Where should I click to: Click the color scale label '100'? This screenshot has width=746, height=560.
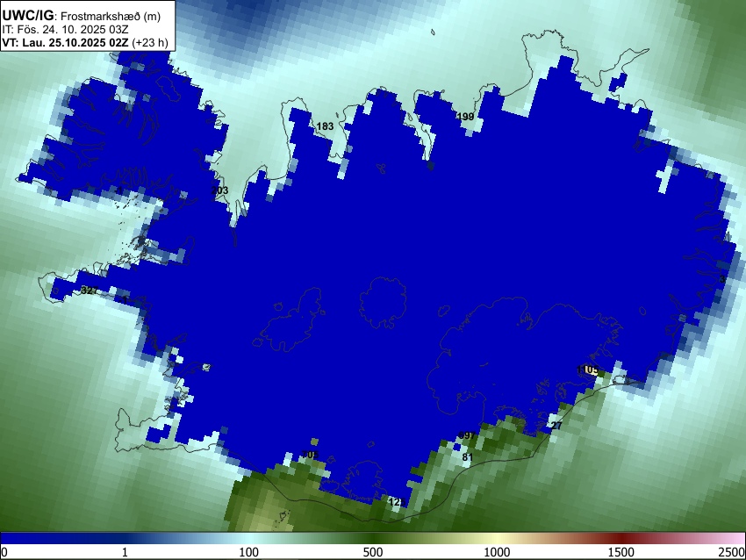(x=249, y=552)
